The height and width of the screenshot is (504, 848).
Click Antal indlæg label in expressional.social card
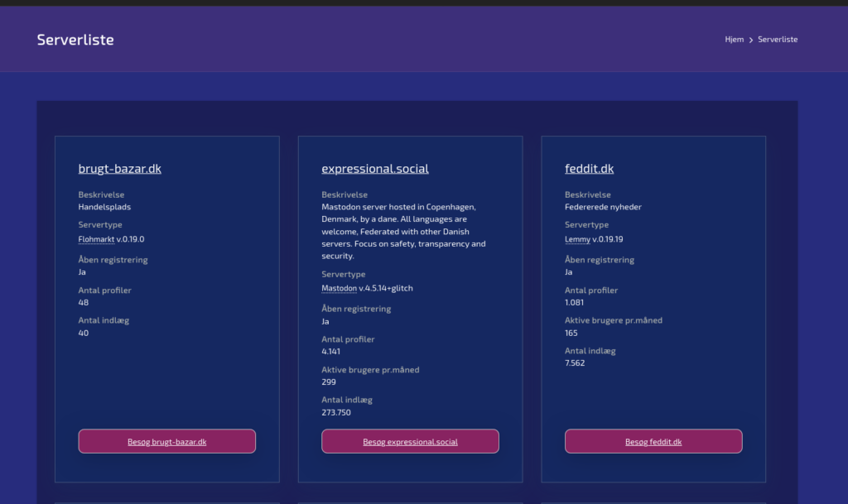[x=347, y=401]
